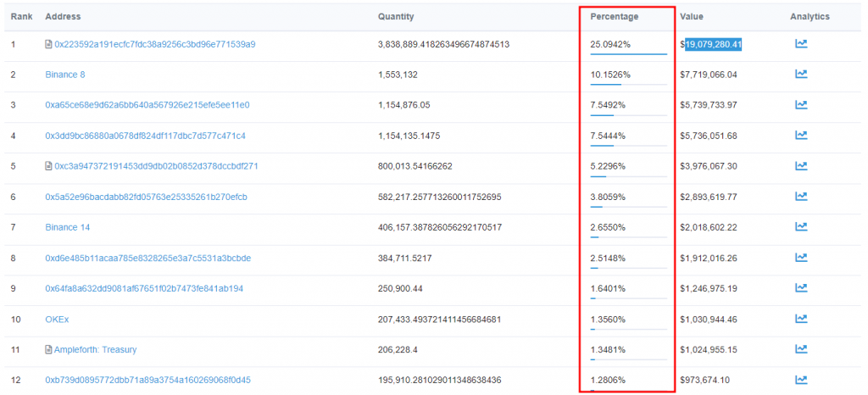The image size is (868, 395).
Task: Click the percentage text 5.2296%
Action: pyautogui.click(x=609, y=166)
